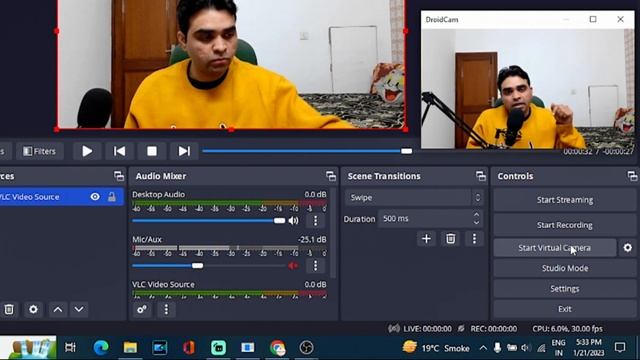The height and width of the screenshot is (360, 640).
Task: Launch Microsoft Edge from taskbar
Action: (x=100, y=347)
